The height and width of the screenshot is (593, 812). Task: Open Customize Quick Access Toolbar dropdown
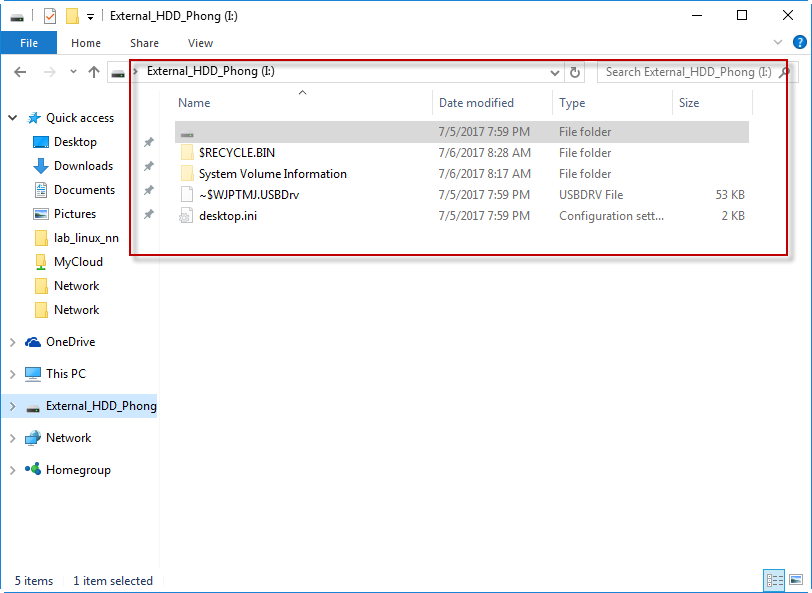[x=90, y=17]
